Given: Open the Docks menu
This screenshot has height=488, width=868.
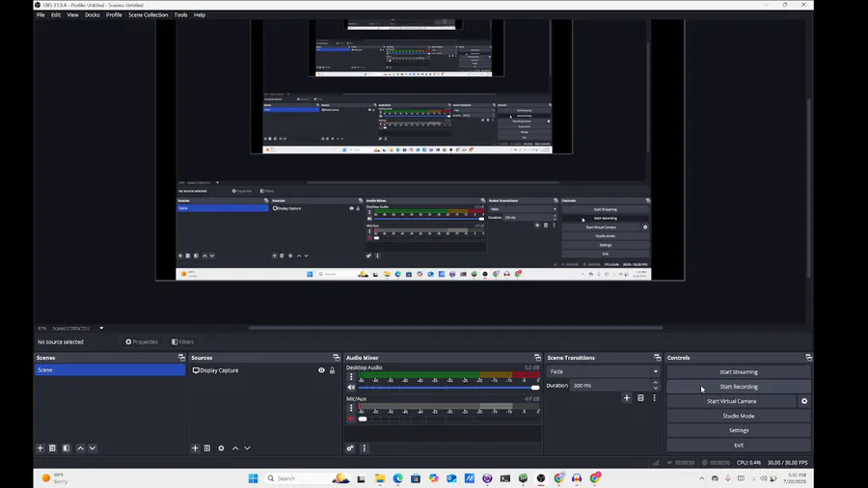Looking at the screenshot, I should coord(92,14).
